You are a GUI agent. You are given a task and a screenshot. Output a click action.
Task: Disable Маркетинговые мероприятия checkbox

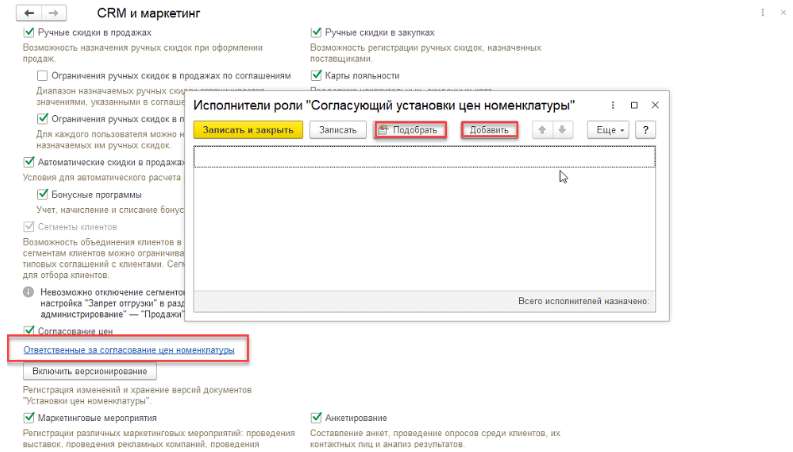click(x=28, y=417)
